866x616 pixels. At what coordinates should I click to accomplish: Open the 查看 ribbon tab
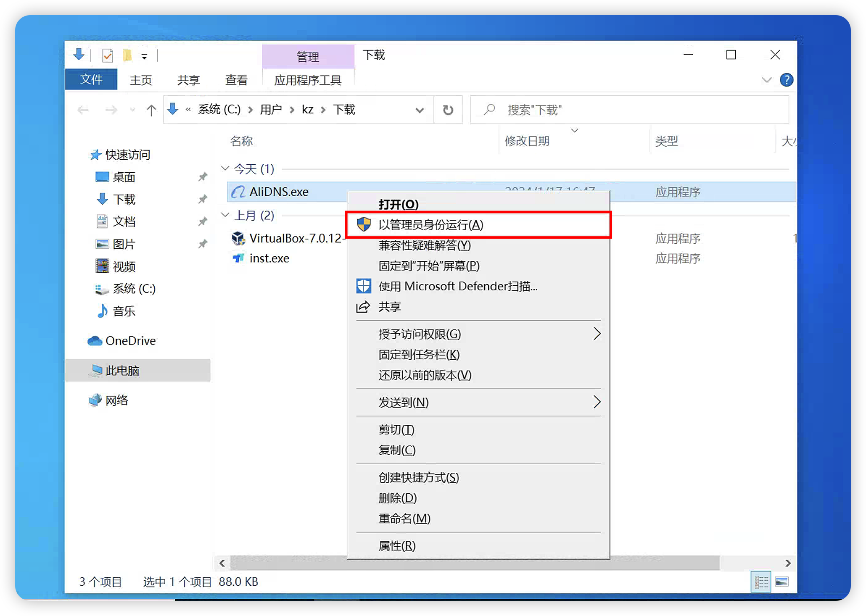click(236, 80)
